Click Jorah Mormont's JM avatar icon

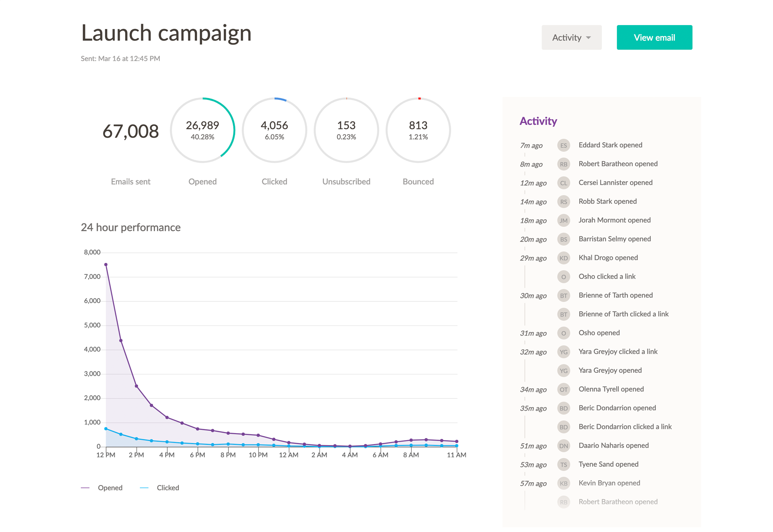tap(564, 221)
